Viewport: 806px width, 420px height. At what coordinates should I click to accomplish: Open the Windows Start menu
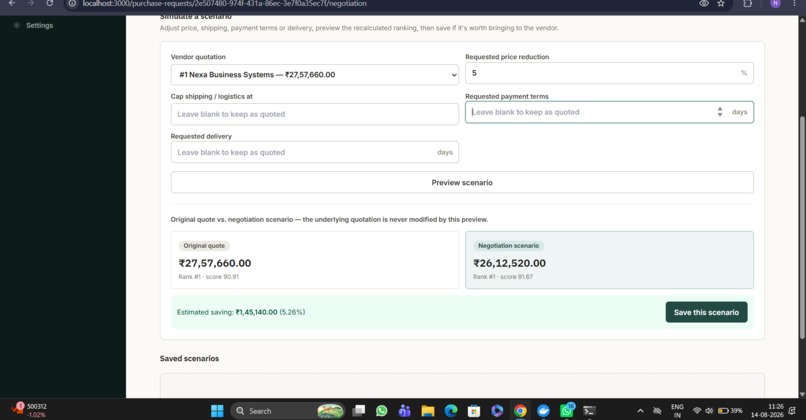point(217,411)
